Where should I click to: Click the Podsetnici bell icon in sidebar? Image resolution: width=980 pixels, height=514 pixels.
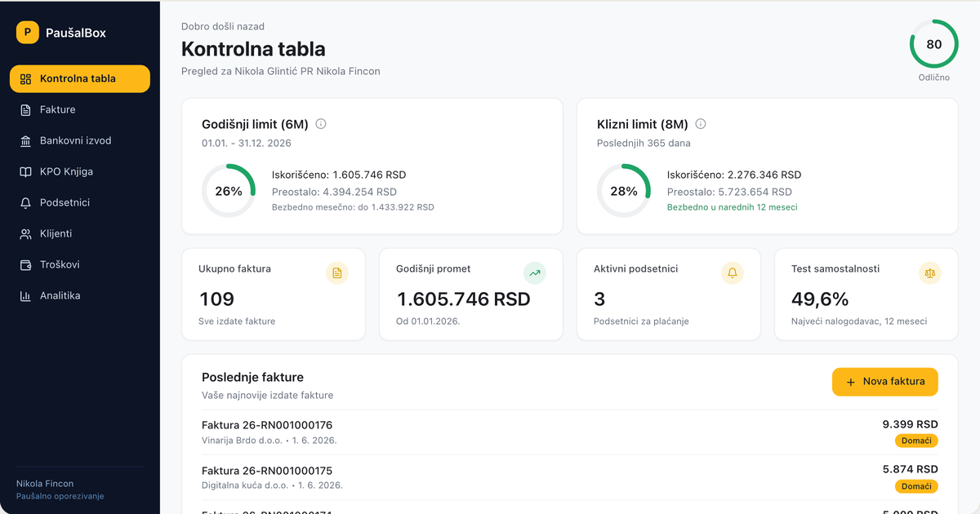(25, 203)
